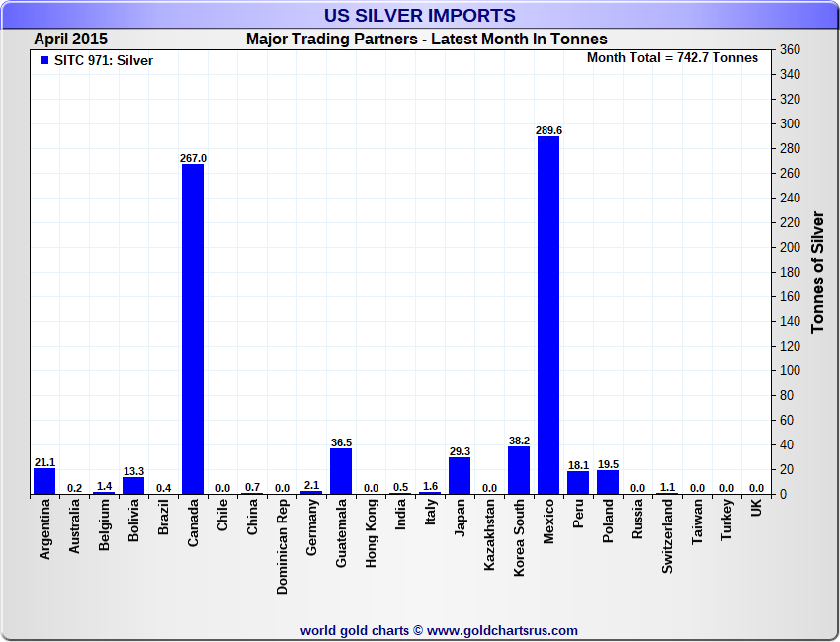Click the blue SITC 971 legend swatch
The image size is (840, 642).
click(x=43, y=60)
